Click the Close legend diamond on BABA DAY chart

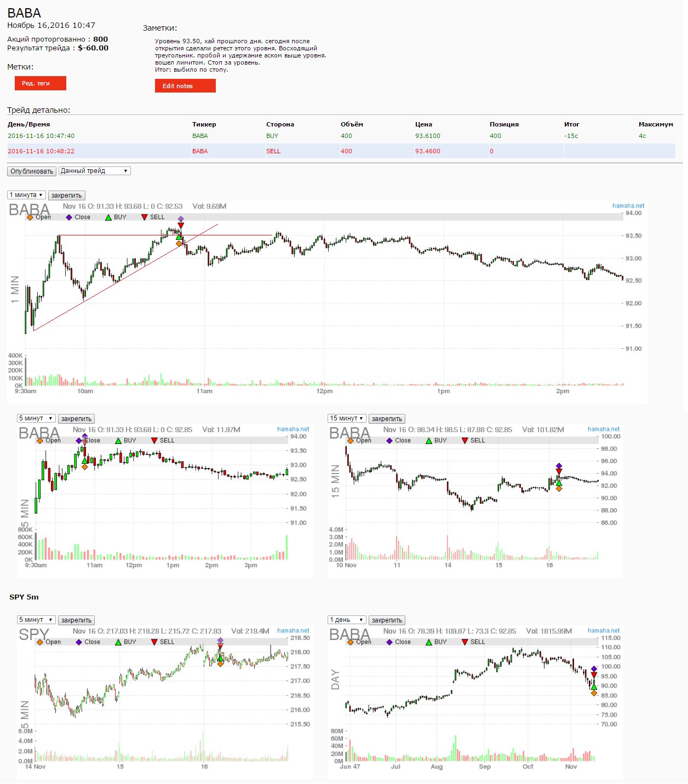pos(389,642)
